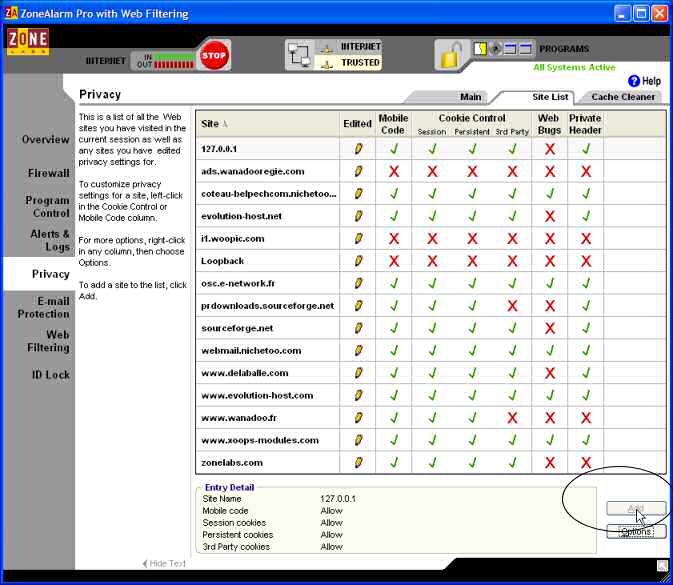Open the Program Control panel
The width and height of the screenshot is (673, 585).
(48, 207)
